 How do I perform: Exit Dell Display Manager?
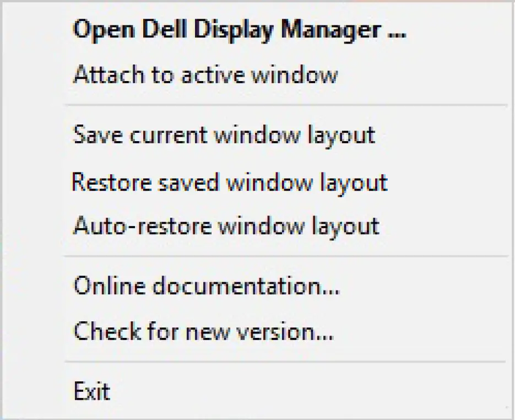[x=91, y=391]
